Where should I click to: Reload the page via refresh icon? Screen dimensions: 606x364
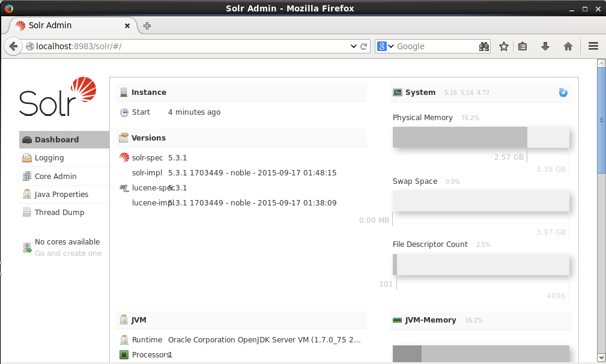[364, 46]
